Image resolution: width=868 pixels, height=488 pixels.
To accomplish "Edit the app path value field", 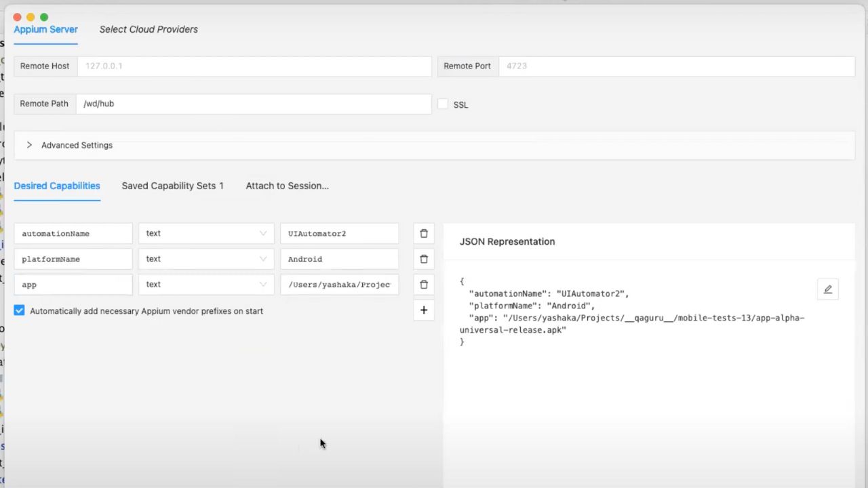I will point(339,285).
